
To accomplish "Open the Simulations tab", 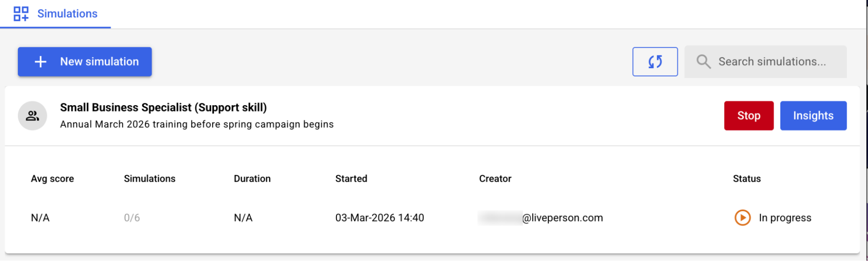I will coord(67,14).
